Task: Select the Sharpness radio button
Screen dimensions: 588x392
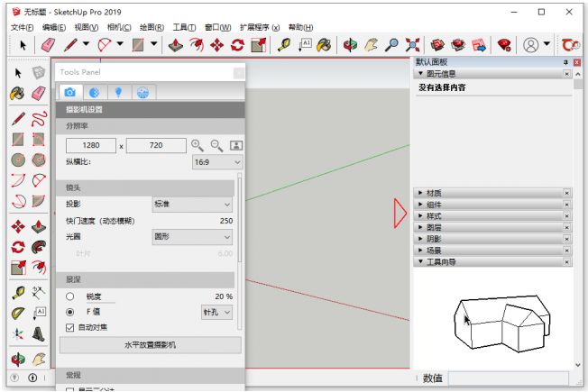Action: pos(69,296)
